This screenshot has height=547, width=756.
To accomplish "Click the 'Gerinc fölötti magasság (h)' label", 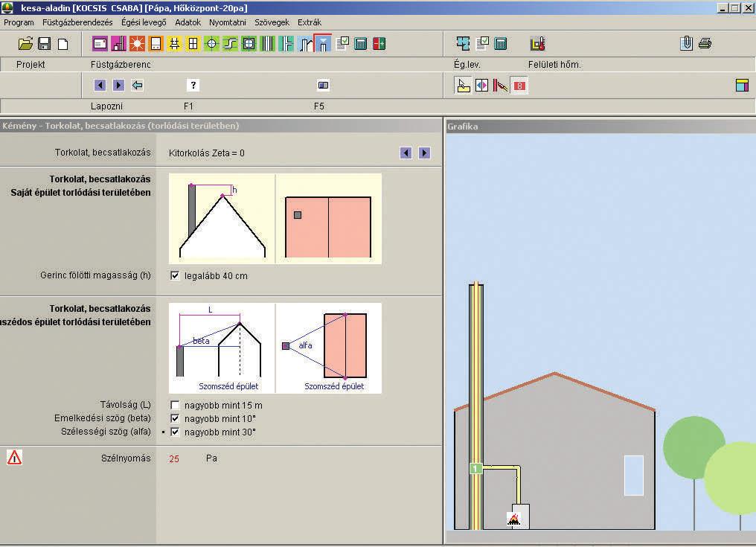I will tap(95, 275).
